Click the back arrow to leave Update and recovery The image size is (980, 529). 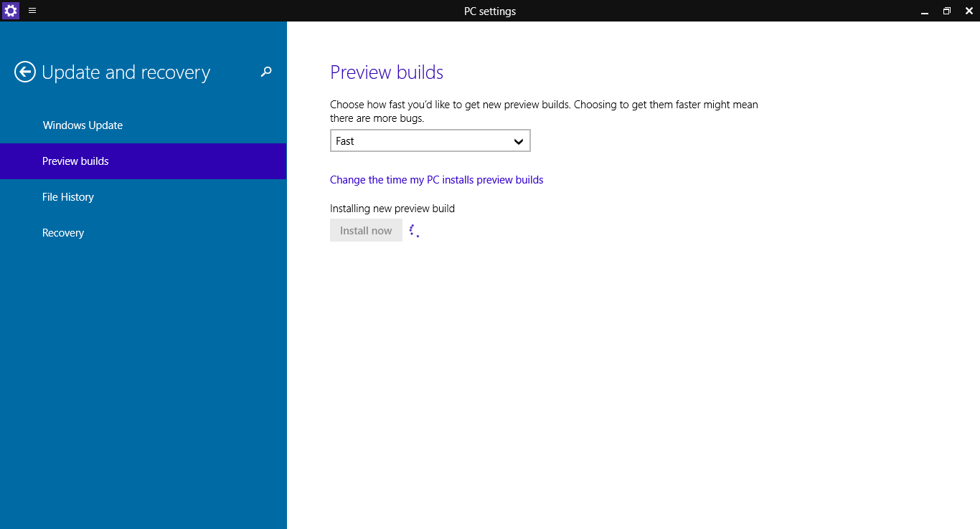24,72
